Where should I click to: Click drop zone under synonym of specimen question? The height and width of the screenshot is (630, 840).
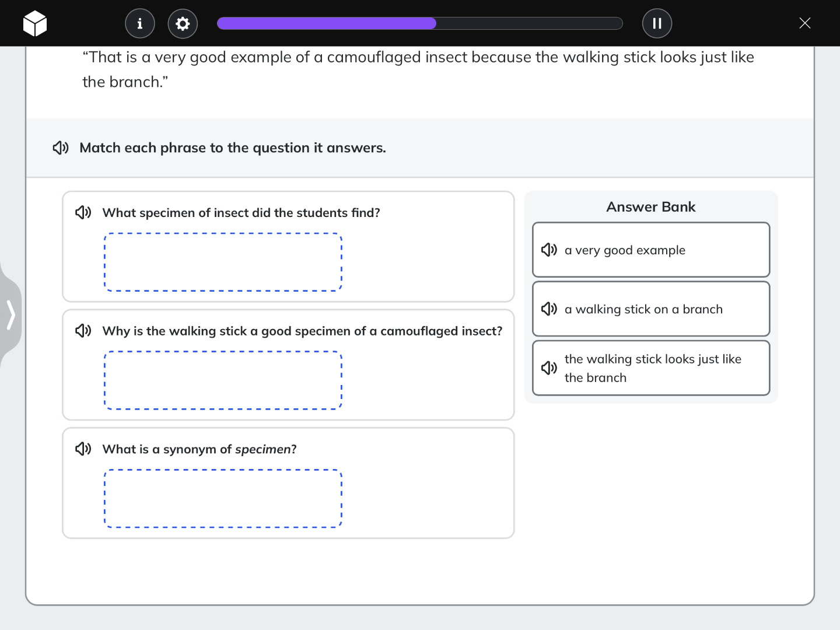click(x=223, y=498)
